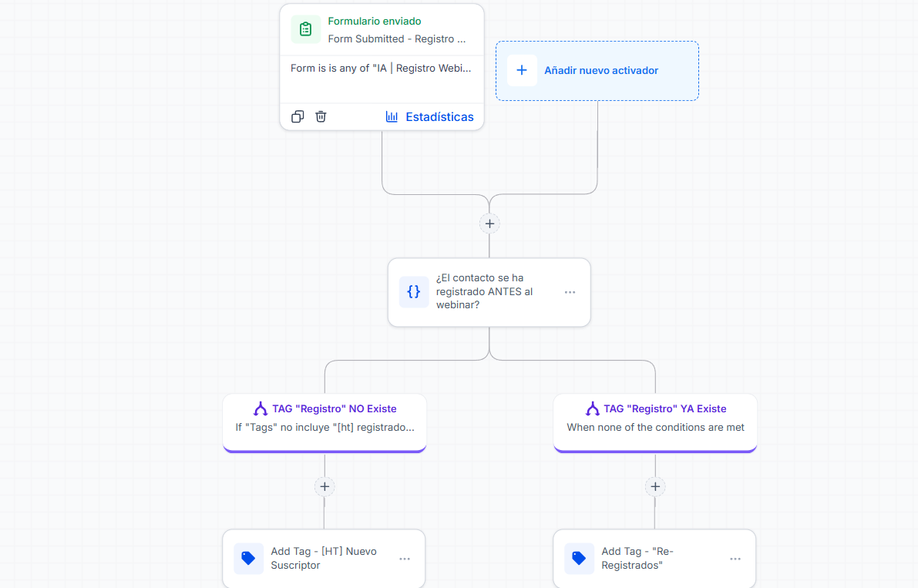Duplicate the Formulario enviado trigger

pyautogui.click(x=298, y=116)
